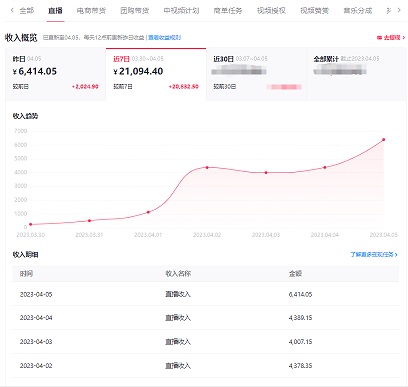Click the 金额 column header
This screenshot has width=408, height=387.
pos(295,274)
